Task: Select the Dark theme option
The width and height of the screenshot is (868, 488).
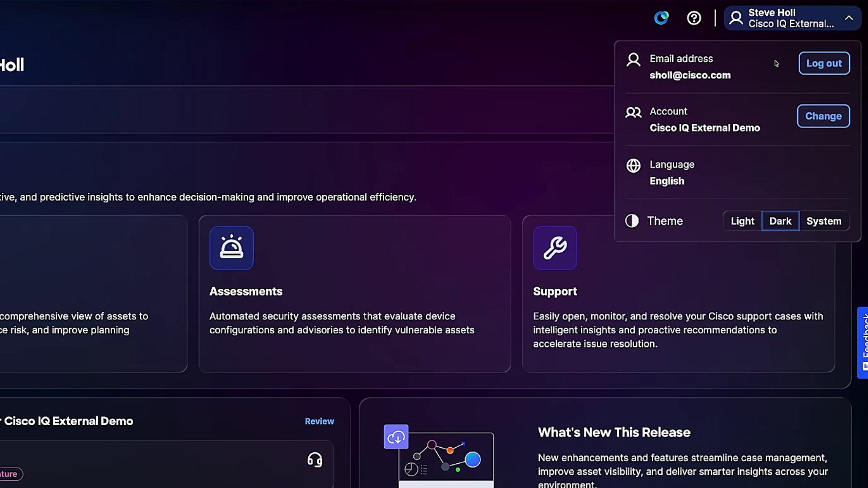Action: pos(780,221)
